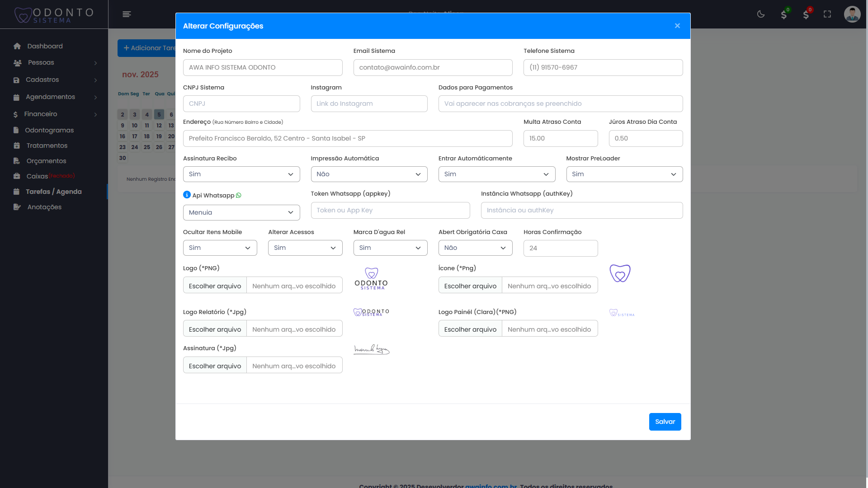Viewport: 868px width, 488px height.
Task: Close the Alterar Configurações dialog
Action: [677, 26]
